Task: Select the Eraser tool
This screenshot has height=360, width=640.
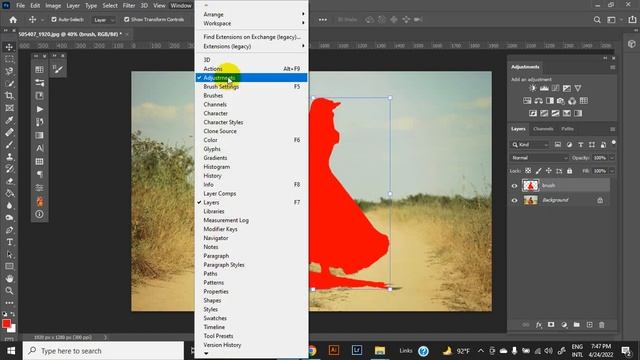Action: click(x=9, y=181)
